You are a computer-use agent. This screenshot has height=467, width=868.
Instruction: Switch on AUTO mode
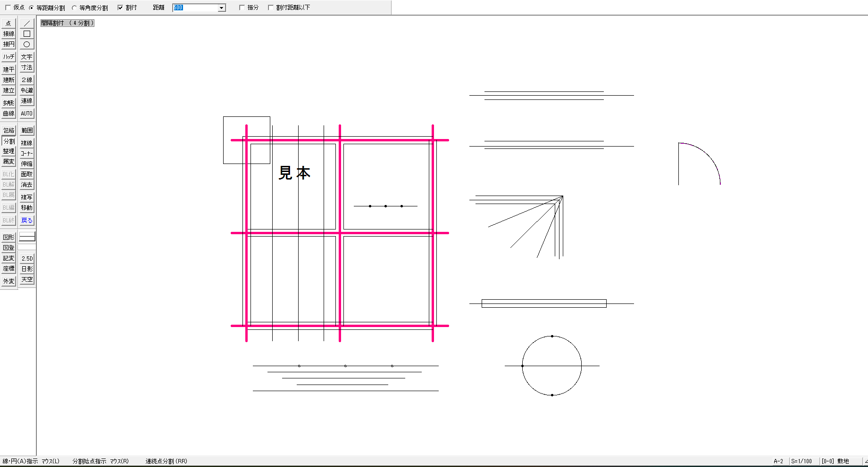click(27, 114)
